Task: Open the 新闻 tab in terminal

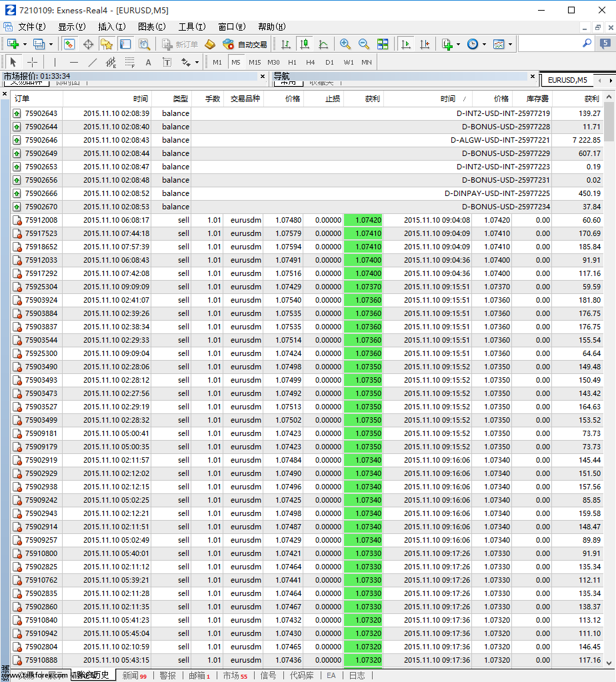Action: 134,675
